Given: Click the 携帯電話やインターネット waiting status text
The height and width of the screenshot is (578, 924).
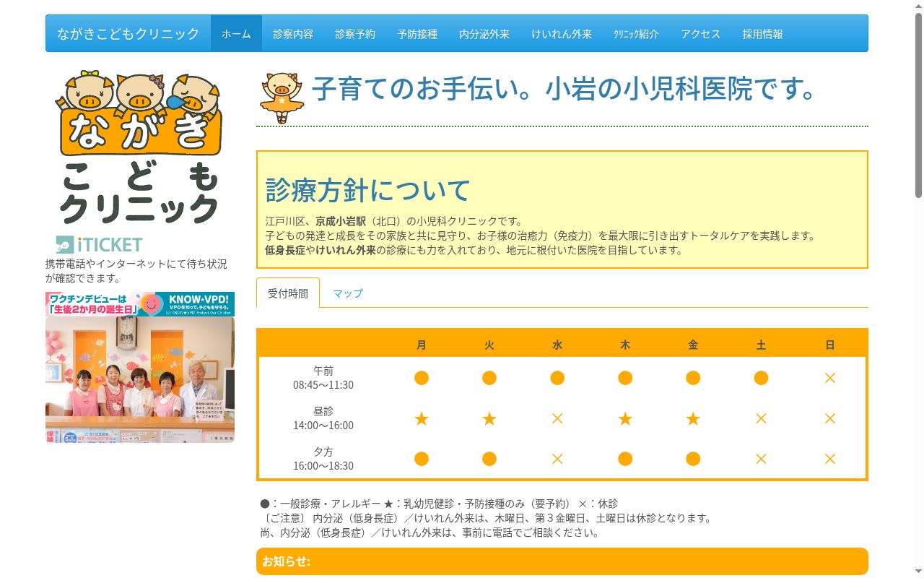Looking at the screenshot, I should click(136, 271).
